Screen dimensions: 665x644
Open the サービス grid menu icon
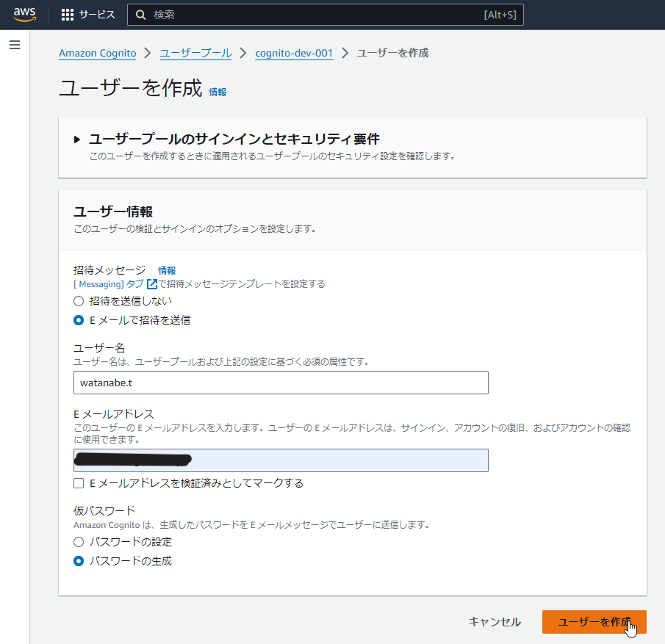click(68, 15)
